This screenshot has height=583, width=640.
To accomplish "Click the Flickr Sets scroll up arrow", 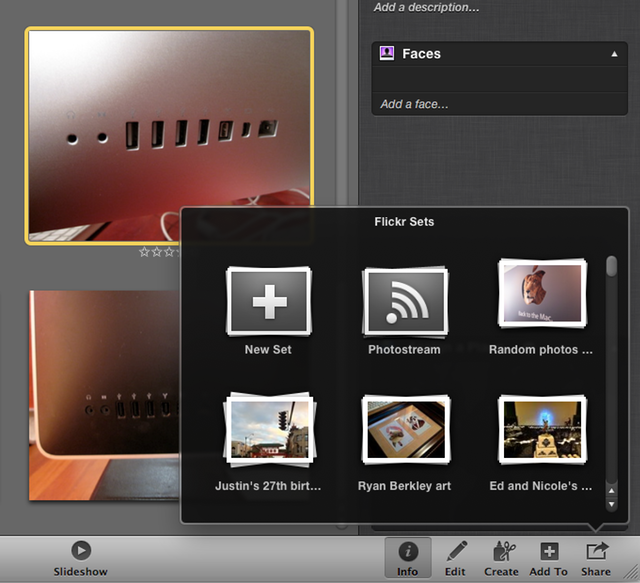I will (611, 491).
